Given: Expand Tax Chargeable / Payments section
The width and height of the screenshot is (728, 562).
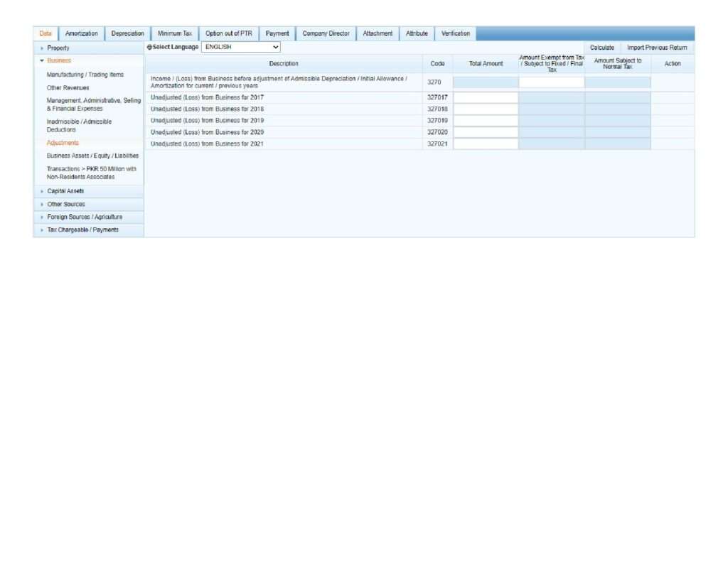Looking at the screenshot, I should [82, 229].
